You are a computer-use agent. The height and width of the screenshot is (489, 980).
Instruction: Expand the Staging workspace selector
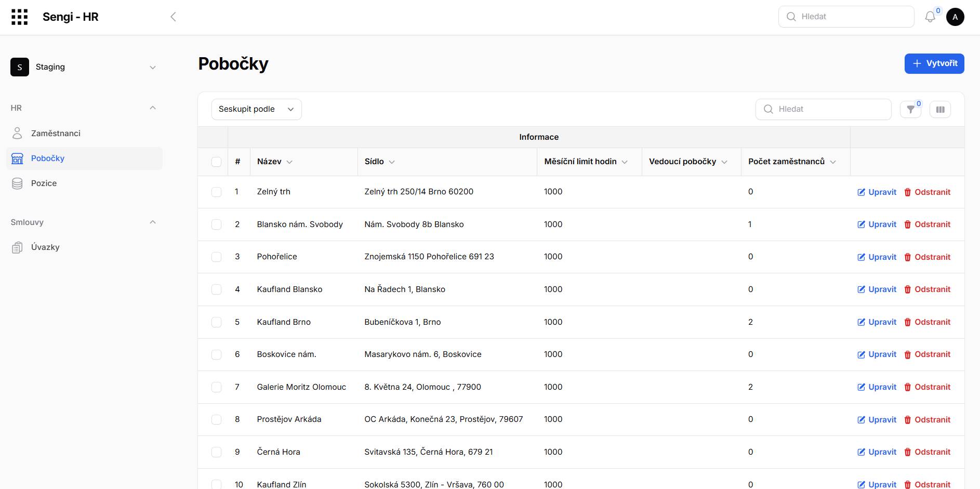click(x=153, y=68)
